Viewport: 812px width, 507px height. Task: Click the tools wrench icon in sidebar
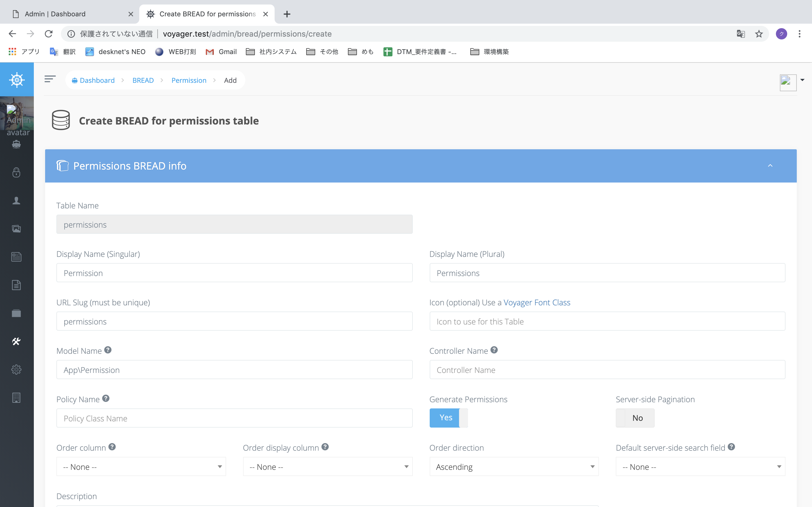click(16, 341)
